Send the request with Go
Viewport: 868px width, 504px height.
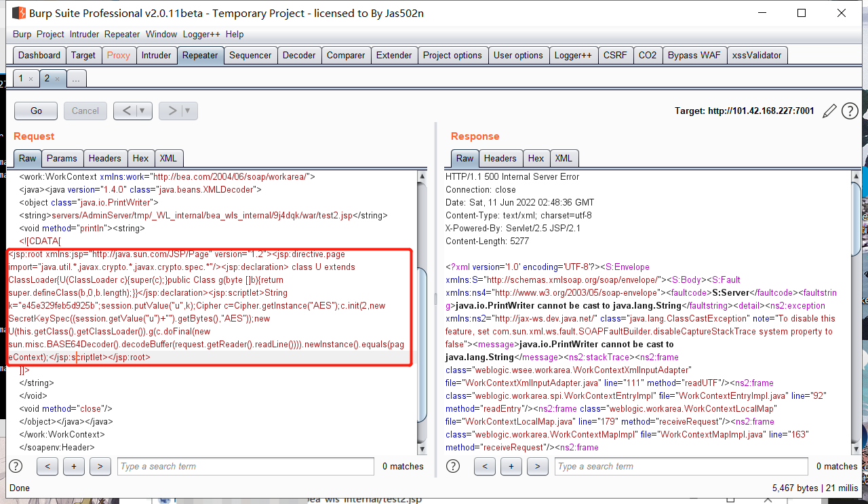pyautogui.click(x=36, y=111)
